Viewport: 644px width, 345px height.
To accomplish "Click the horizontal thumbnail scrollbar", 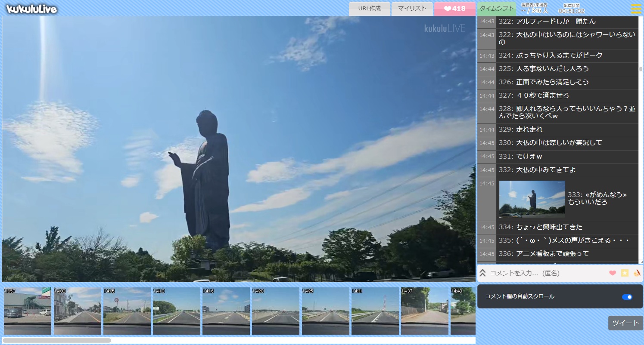I will (x=57, y=340).
